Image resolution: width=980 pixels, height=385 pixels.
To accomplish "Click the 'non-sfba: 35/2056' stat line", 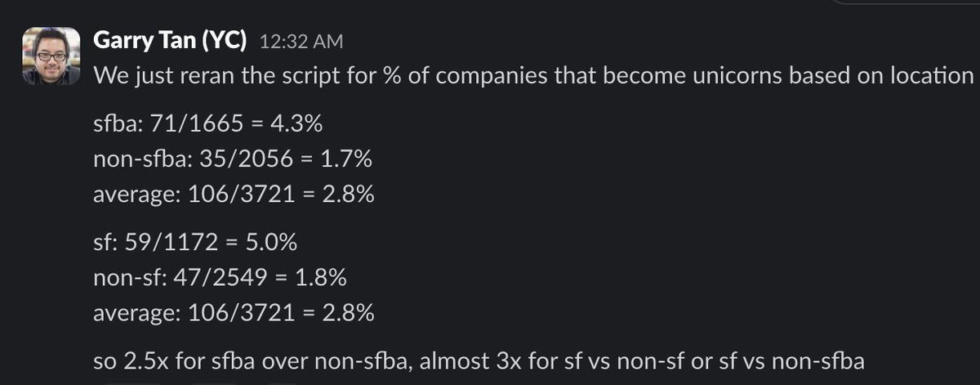I will 194,160.
